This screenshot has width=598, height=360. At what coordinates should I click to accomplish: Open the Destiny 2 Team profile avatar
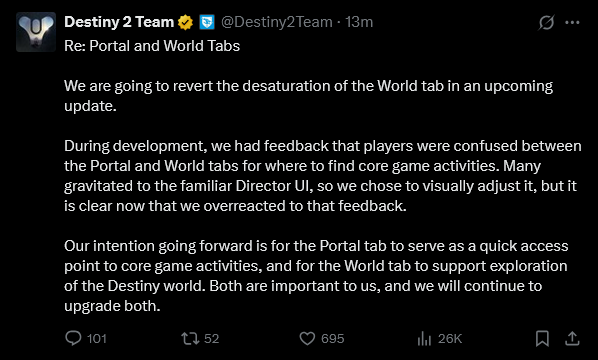coord(36,32)
